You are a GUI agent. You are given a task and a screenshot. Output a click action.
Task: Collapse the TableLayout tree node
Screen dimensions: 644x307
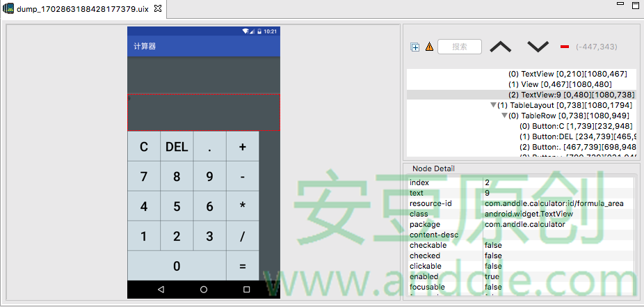(x=493, y=105)
